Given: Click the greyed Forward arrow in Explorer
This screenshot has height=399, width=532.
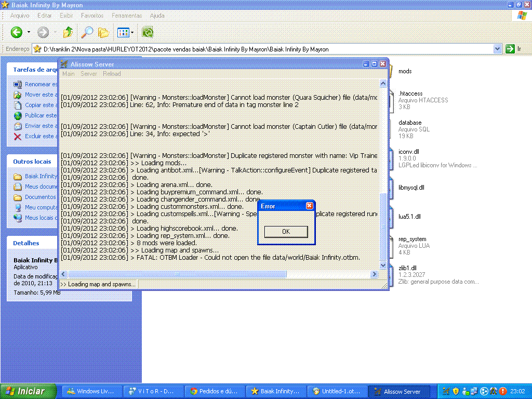Looking at the screenshot, I should click(x=43, y=32).
